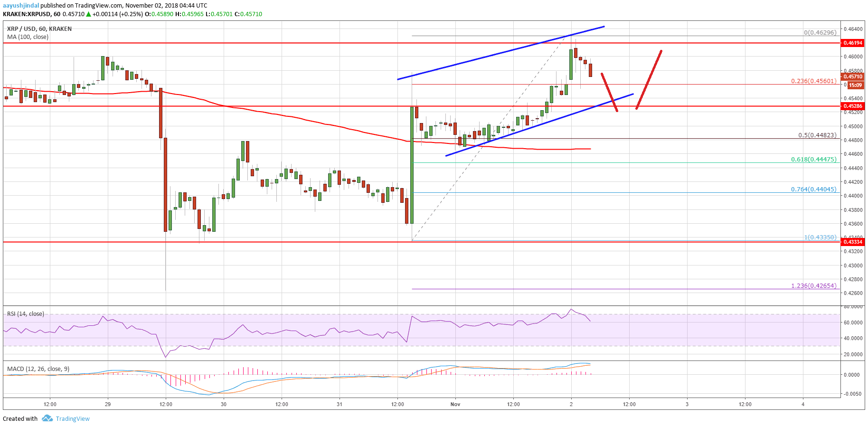Click the Nov date label on time axis
The width and height of the screenshot is (868, 427).
point(455,405)
